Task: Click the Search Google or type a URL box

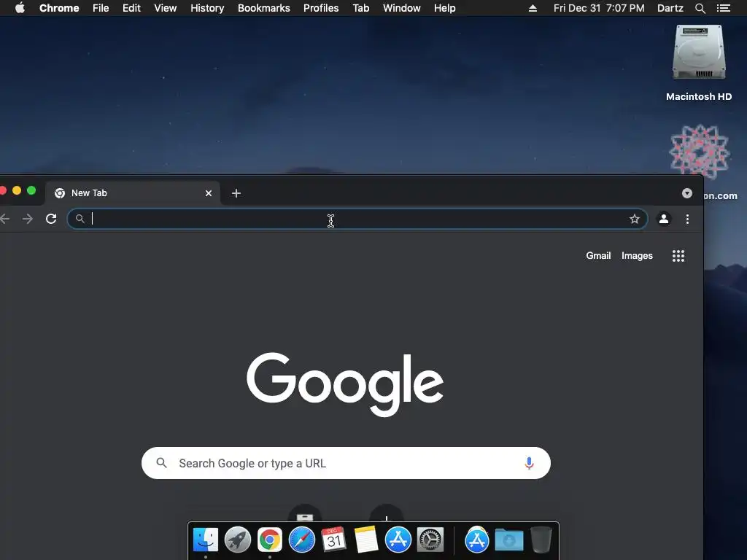Action: point(346,463)
